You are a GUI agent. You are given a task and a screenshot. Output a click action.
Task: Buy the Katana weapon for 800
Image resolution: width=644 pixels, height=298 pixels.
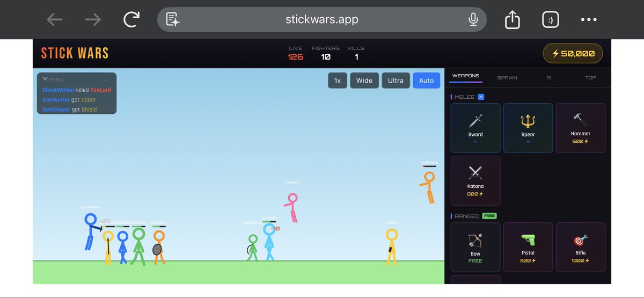click(x=475, y=180)
